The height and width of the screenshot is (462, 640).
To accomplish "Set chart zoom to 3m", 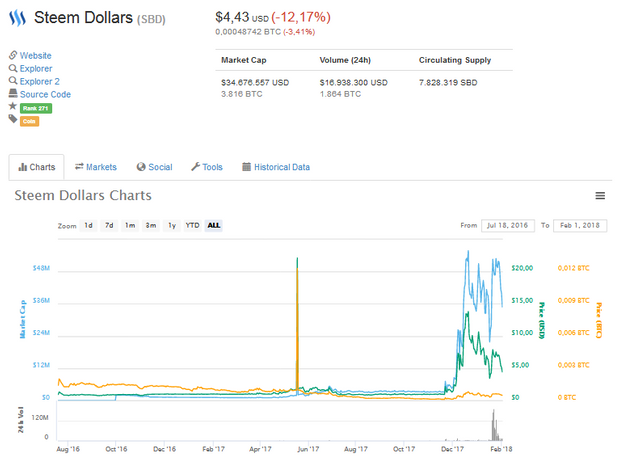I will (x=151, y=225).
